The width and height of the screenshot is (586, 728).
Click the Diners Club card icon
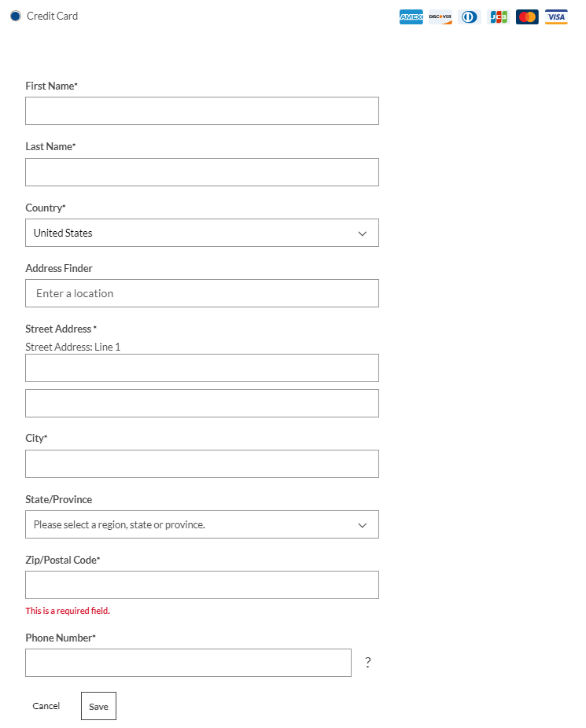coord(470,17)
